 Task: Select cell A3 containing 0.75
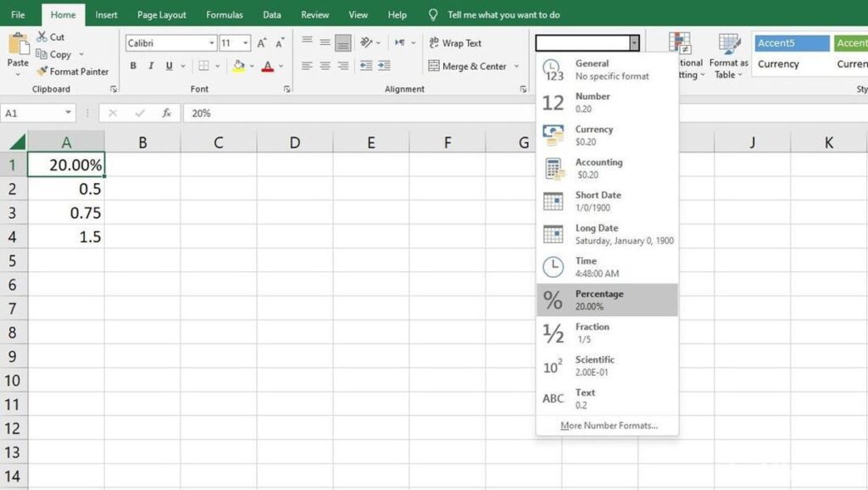point(66,213)
